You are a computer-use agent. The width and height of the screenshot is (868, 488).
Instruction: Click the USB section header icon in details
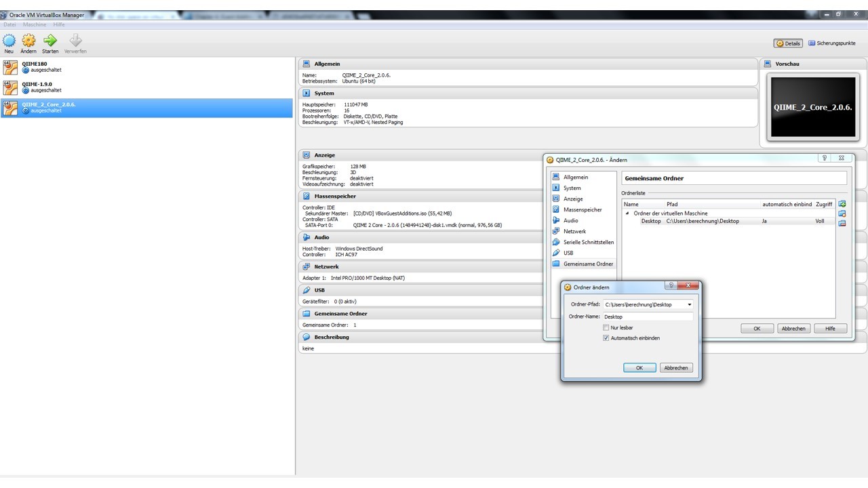(x=307, y=290)
